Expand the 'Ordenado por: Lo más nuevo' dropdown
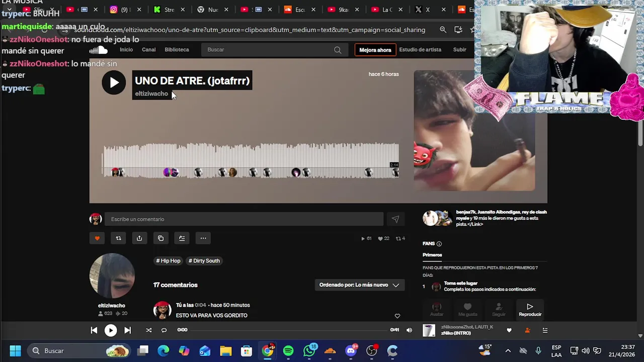 click(359, 285)
